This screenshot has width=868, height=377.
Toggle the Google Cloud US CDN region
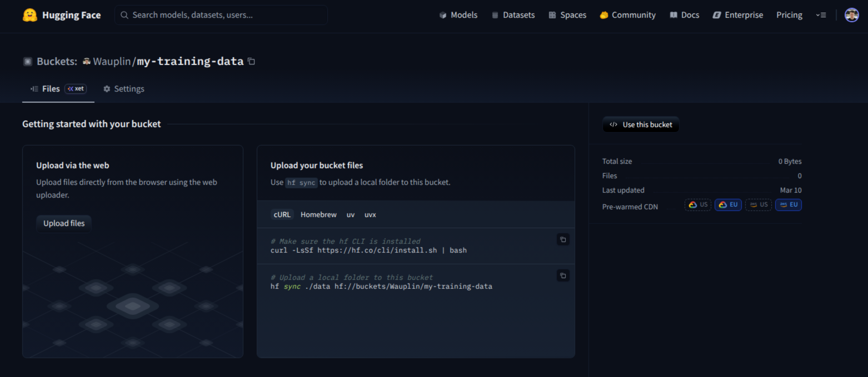[697, 205]
